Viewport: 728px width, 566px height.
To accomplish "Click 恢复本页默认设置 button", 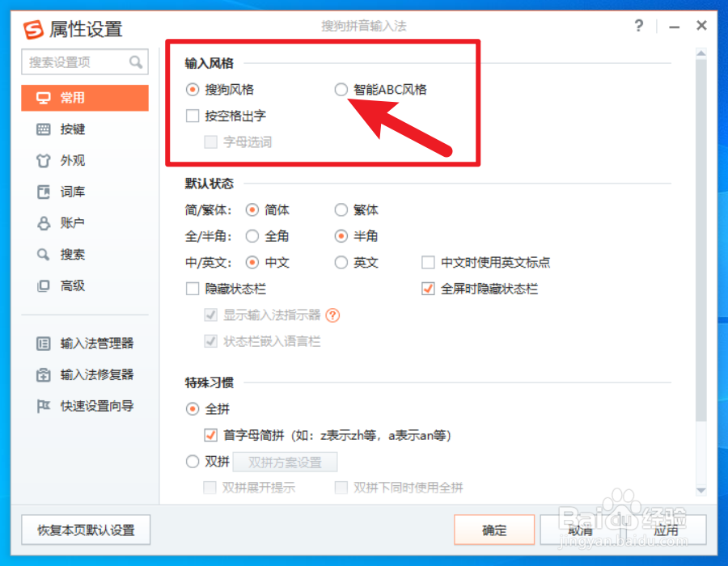I will (86, 530).
